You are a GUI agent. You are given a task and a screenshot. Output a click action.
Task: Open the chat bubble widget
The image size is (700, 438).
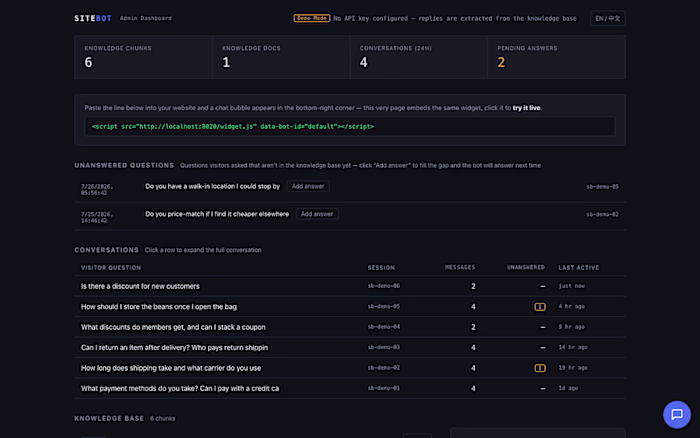676,414
